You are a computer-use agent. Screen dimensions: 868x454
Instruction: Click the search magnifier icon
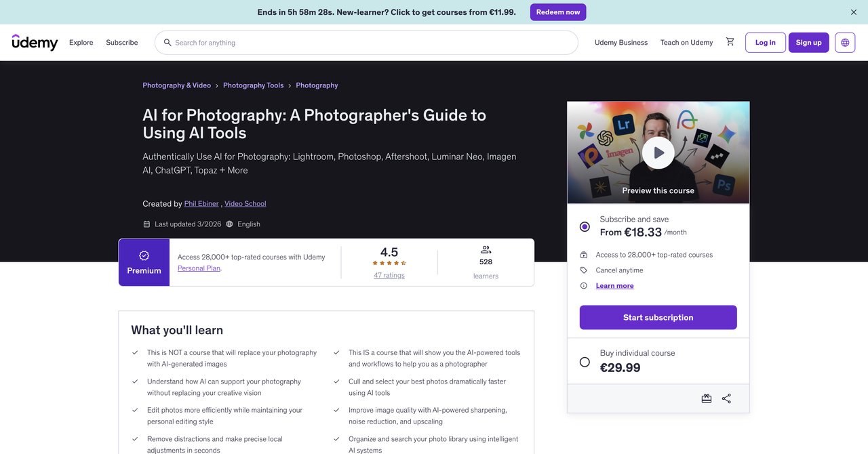click(167, 43)
